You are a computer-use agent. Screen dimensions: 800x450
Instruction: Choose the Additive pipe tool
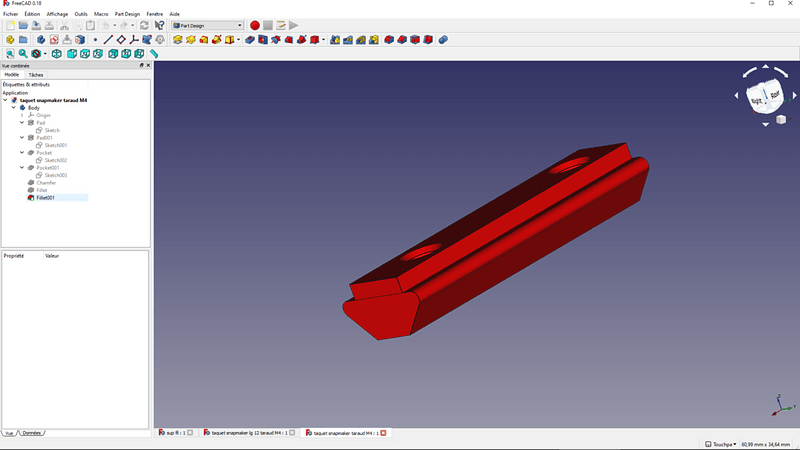point(216,40)
